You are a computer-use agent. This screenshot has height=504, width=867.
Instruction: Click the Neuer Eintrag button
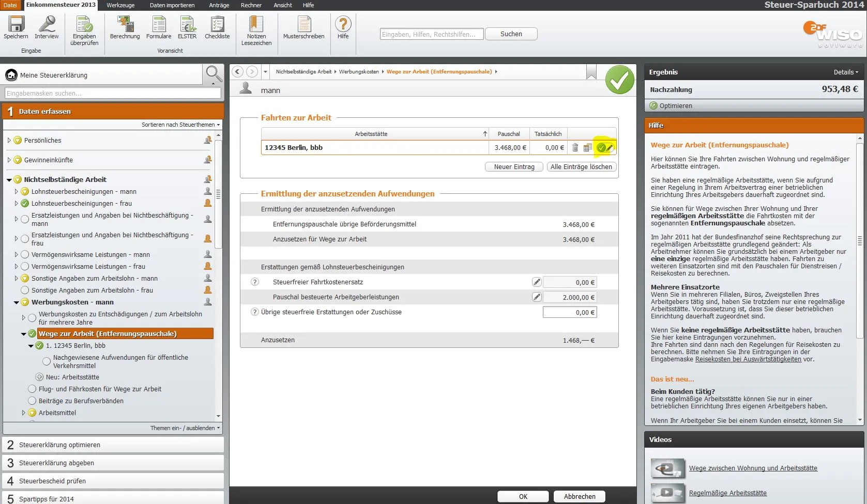click(514, 167)
